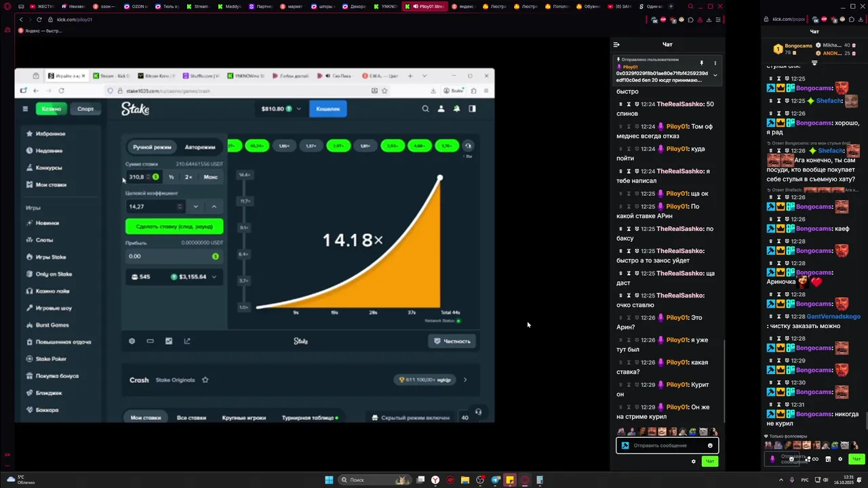Open Все ставки tab

click(x=191, y=418)
